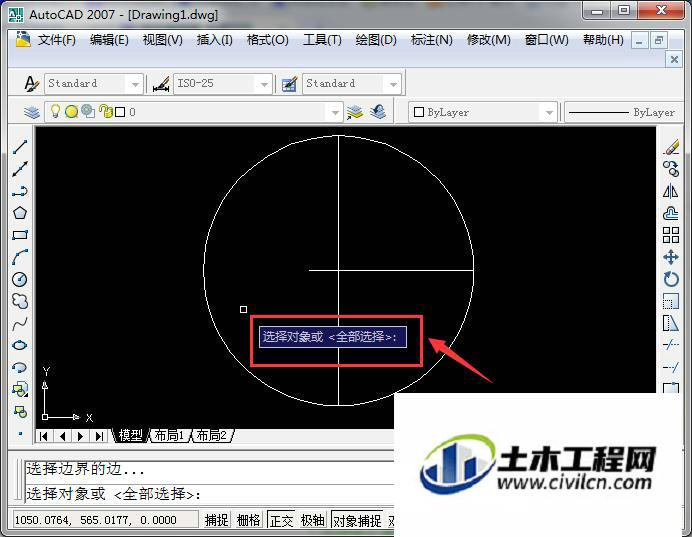This screenshot has height=537, width=692.
Task: Select the Circle draw tool
Action: point(20,279)
